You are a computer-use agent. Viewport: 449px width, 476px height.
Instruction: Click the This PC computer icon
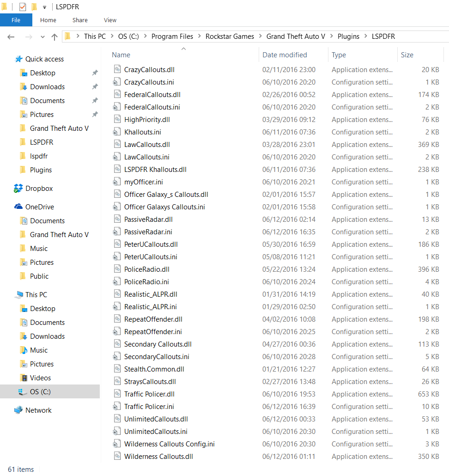20,294
